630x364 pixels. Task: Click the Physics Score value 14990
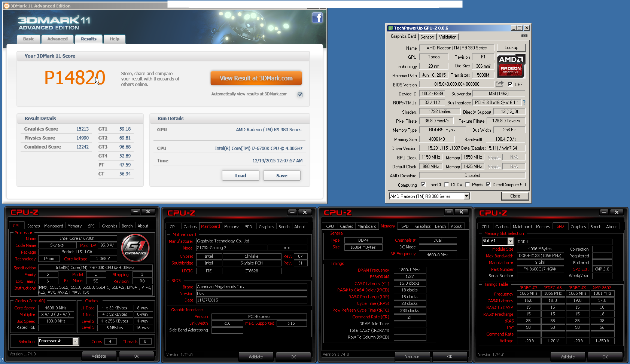click(x=82, y=138)
